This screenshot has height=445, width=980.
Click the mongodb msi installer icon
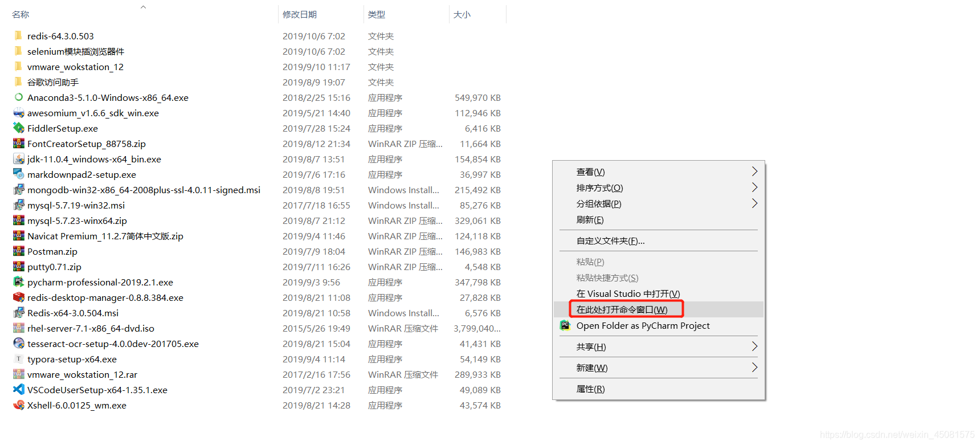pos(19,190)
